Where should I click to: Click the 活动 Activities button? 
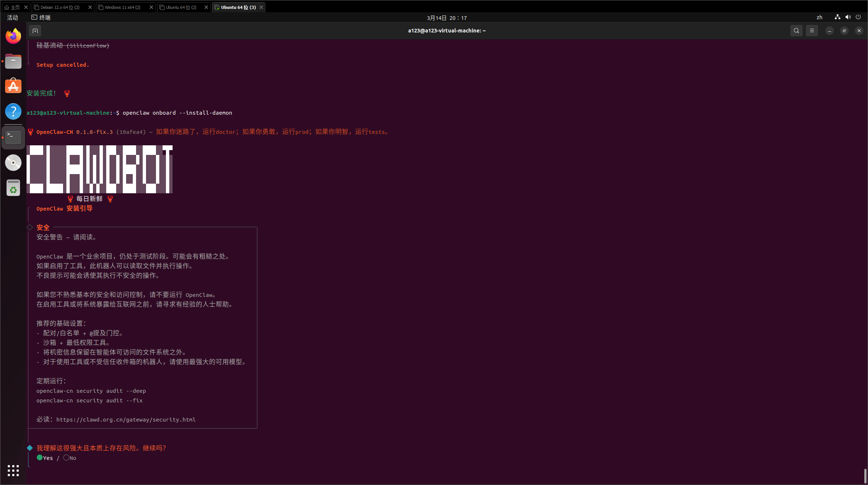tap(13, 17)
